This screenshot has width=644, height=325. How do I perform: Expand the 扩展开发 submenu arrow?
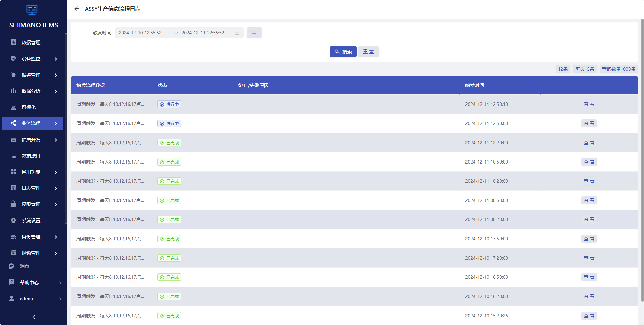(x=56, y=140)
